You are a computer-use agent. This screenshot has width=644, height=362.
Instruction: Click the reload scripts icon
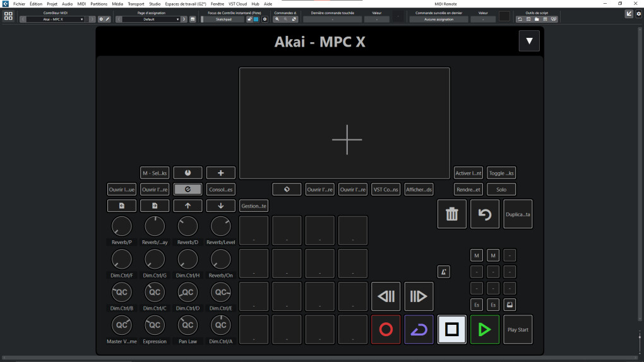coord(520,20)
